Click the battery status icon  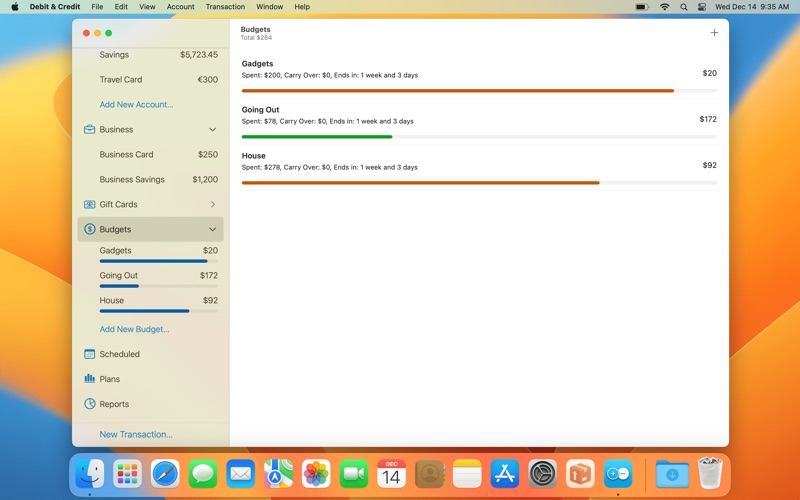click(642, 7)
